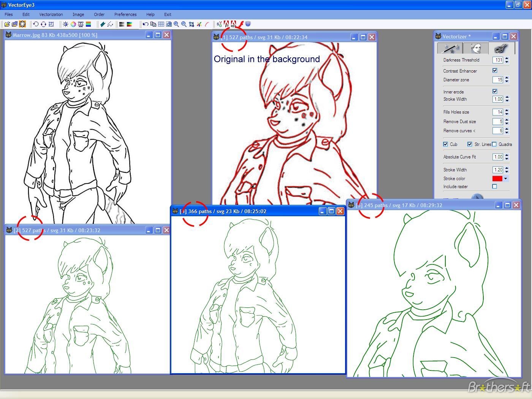The height and width of the screenshot is (399, 532).
Task: Select the curve line tool icon
Action: pos(110,24)
